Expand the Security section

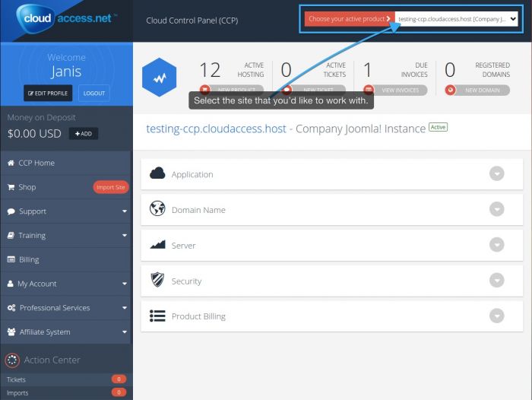(497, 280)
